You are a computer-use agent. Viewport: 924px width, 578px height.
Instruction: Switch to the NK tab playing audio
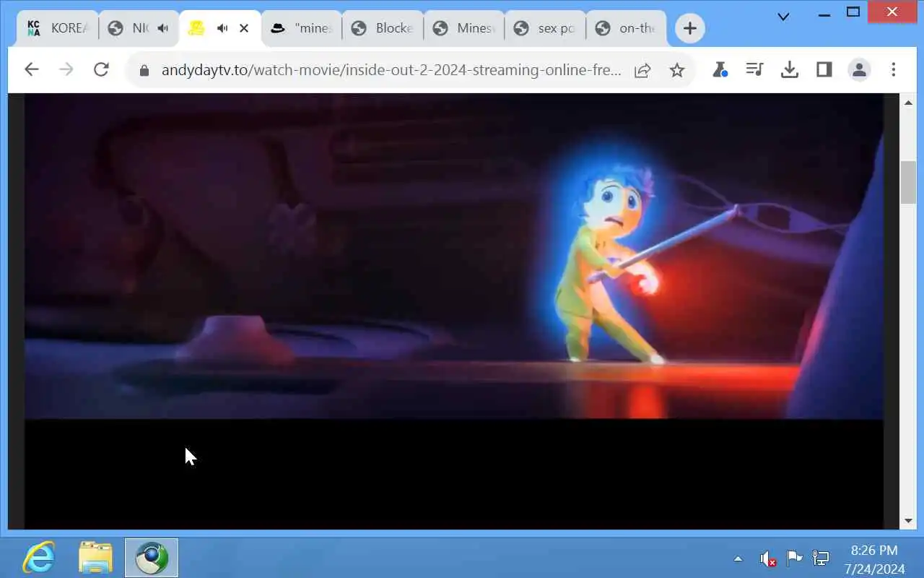pyautogui.click(x=139, y=28)
